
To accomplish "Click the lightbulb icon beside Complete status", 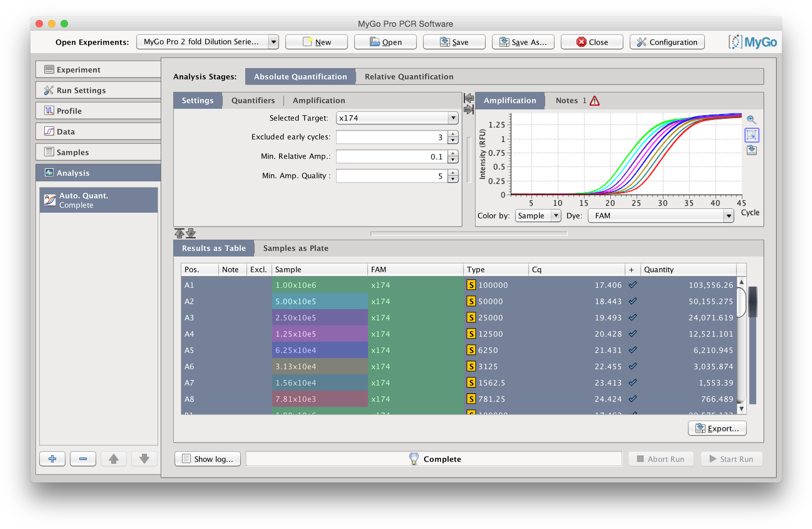I will 414,459.
